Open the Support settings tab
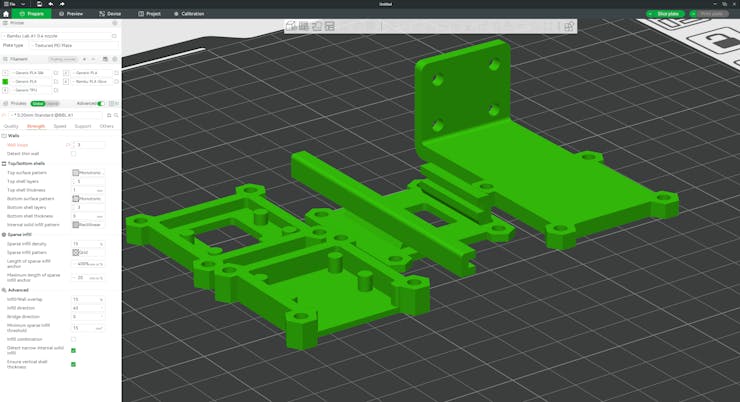This screenshot has height=402, width=740. (x=83, y=126)
